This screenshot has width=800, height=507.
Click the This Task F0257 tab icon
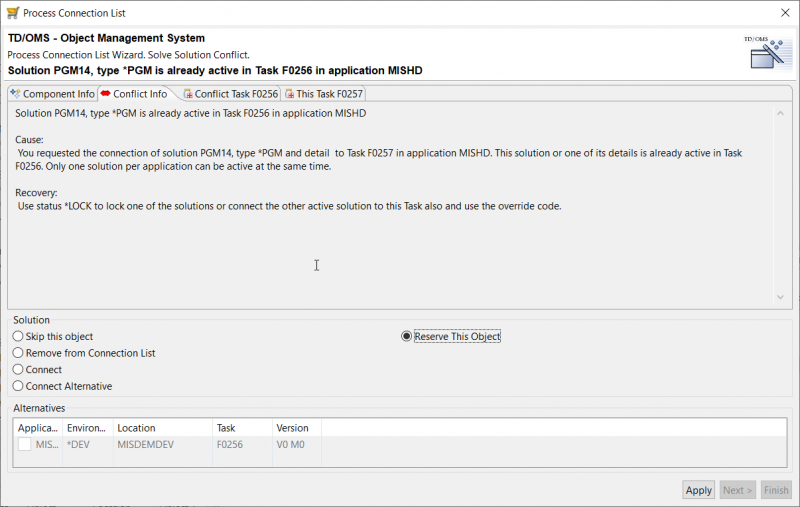coord(290,94)
